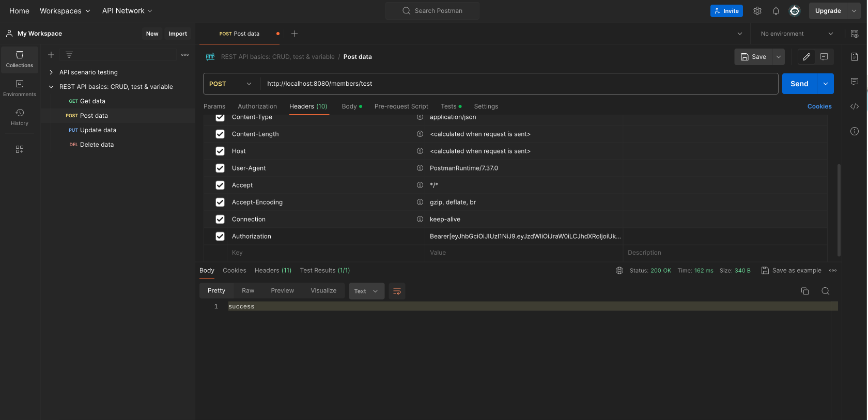Image resolution: width=868 pixels, height=420 pixels.
Task: Open the notifications bell
Action: point(776,11)
